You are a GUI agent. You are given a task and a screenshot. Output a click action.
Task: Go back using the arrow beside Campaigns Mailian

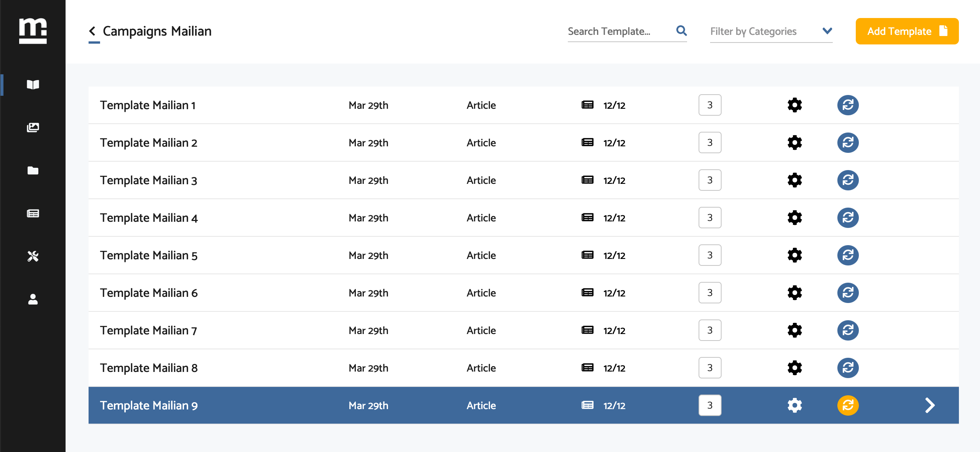(x=92, y=31)
